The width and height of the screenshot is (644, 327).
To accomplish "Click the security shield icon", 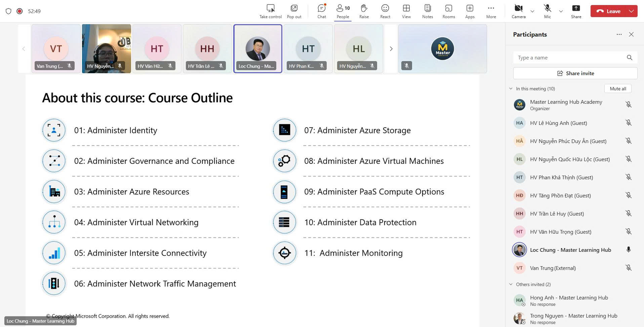I will point(9,11).
